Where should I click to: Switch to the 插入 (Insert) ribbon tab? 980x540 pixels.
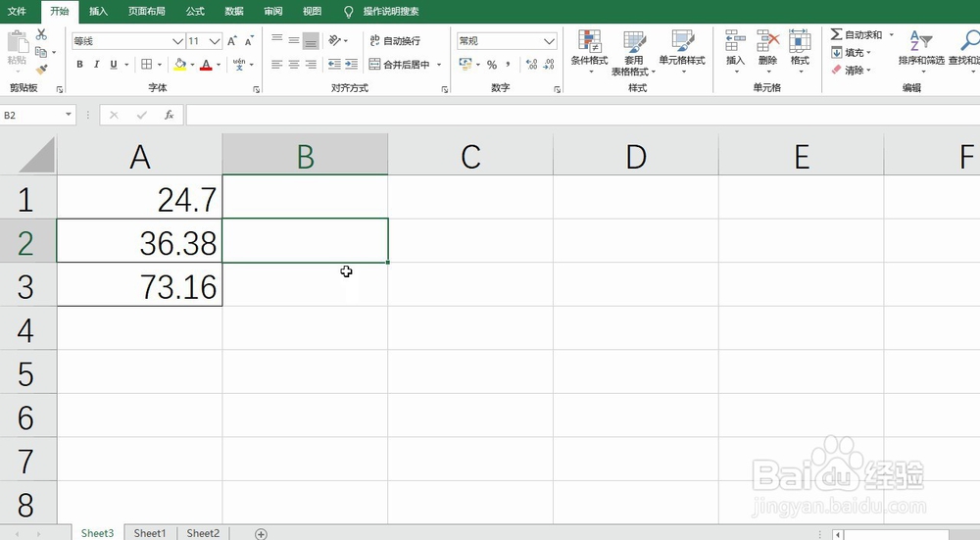click(98, 11)
